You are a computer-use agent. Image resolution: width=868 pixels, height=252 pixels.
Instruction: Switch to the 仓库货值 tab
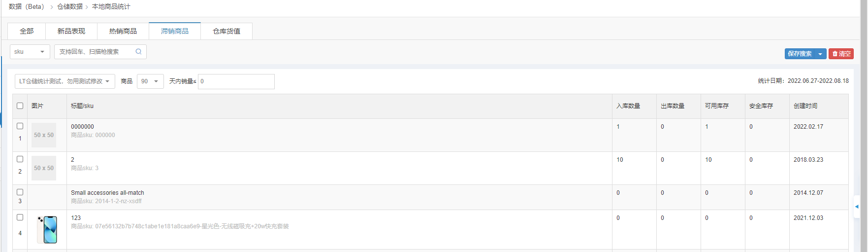pyautogui.click(x=226, y=31)
